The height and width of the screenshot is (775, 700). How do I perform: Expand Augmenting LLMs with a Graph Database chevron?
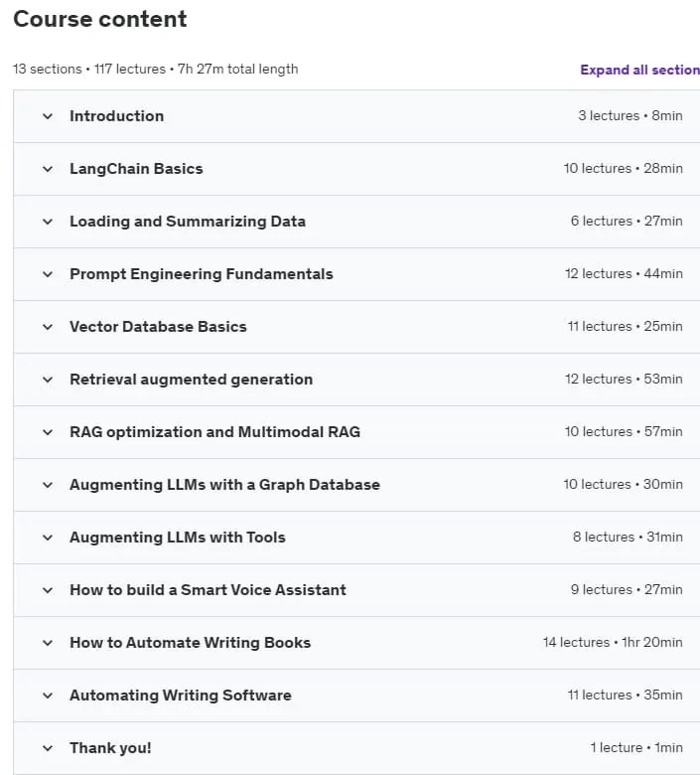pos(48,485)
